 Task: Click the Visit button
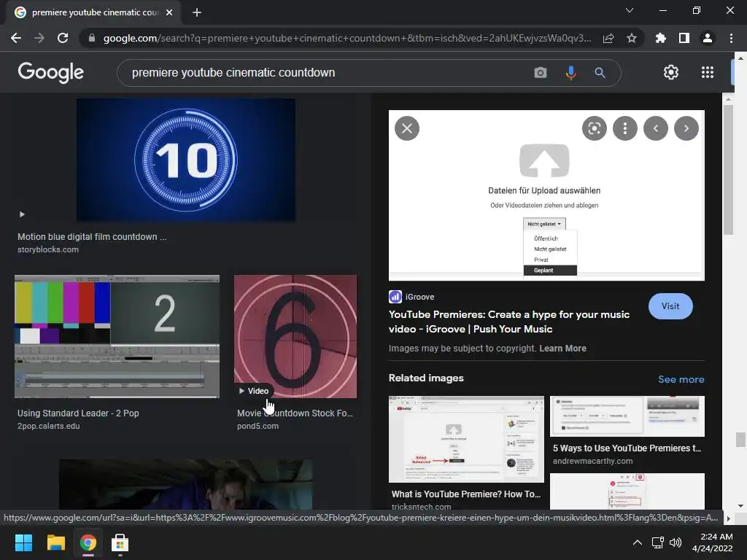pyautogui.click(x=670, y=306)
